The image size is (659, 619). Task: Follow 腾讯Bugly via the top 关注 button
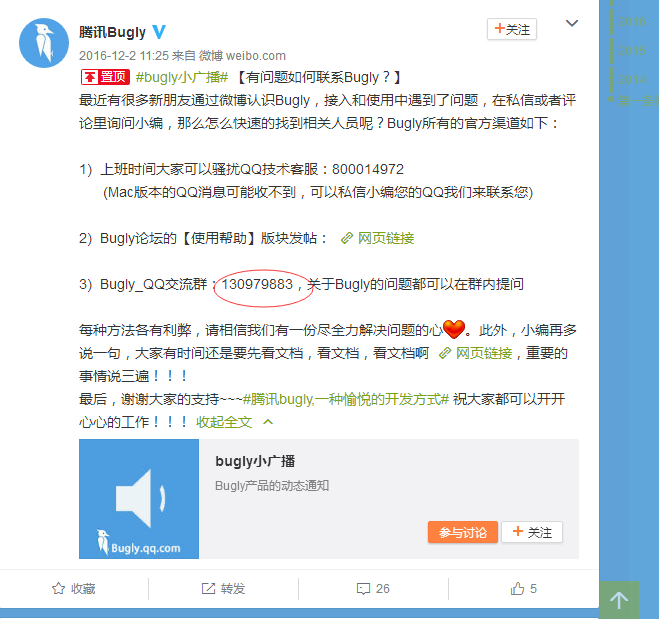pos(511,29)
